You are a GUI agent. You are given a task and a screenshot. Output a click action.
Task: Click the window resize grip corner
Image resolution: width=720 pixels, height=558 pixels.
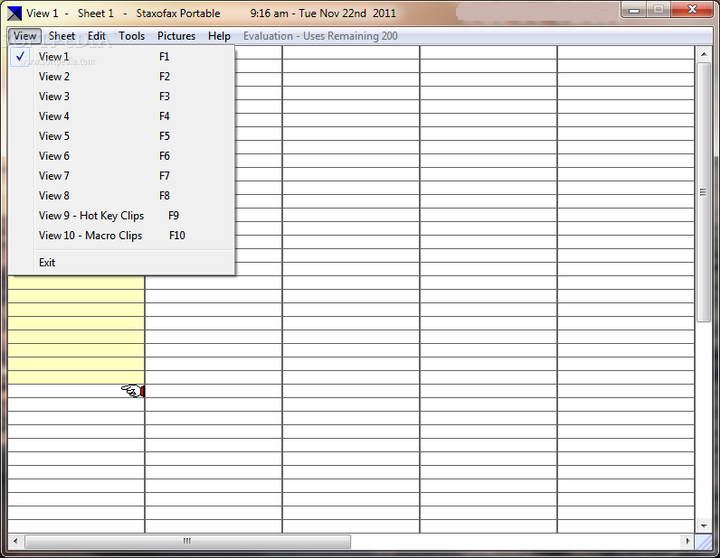point(703,542)
